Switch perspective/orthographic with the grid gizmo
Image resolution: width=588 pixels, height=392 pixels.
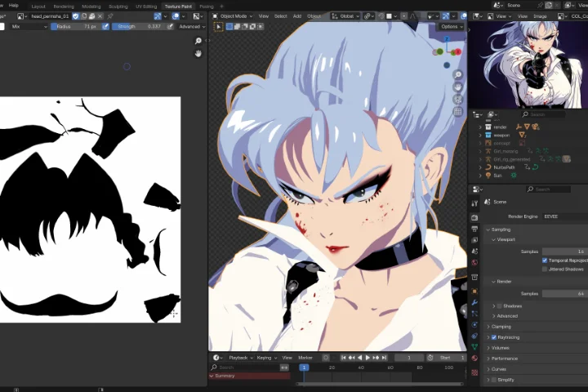click(457, 112)
